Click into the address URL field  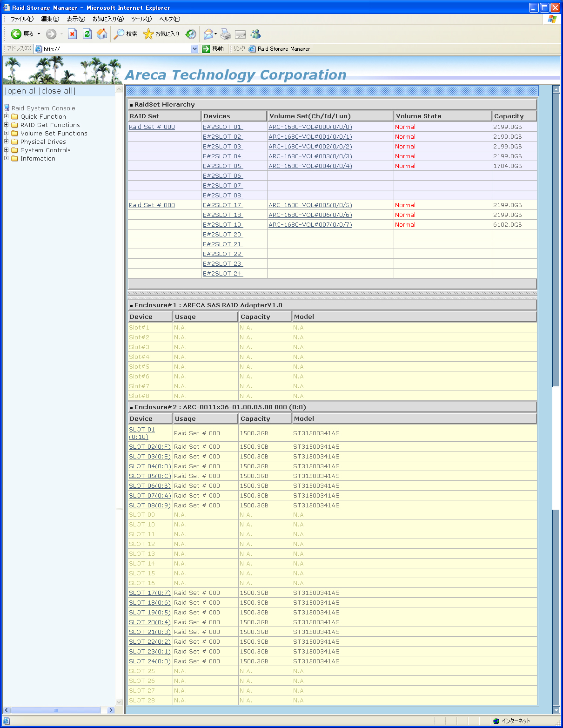click(x=116, y=49)
